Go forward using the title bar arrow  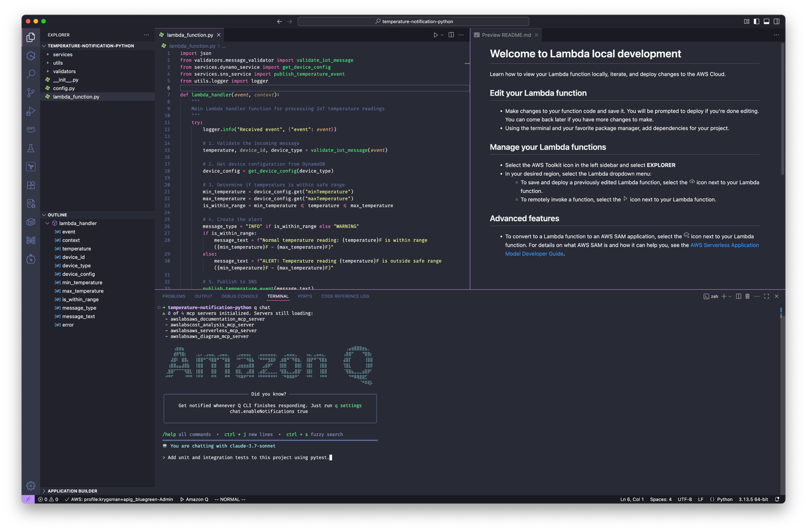point(290,21)
